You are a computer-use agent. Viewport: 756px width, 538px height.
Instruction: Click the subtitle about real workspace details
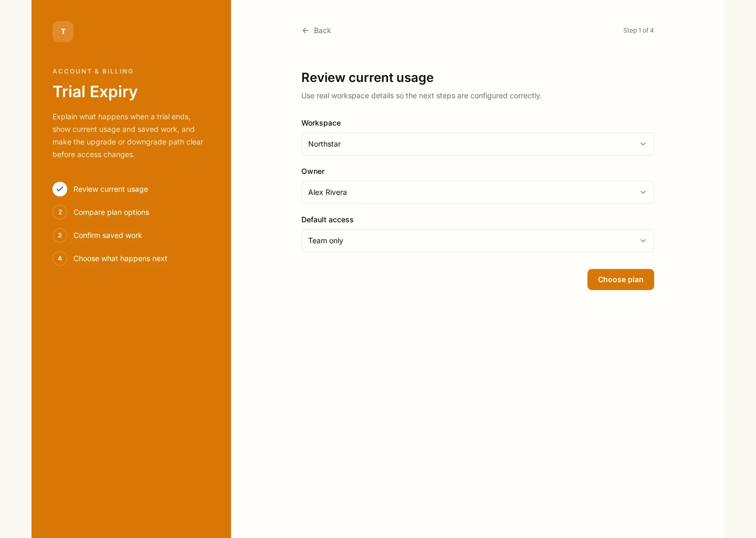point(422,96)
